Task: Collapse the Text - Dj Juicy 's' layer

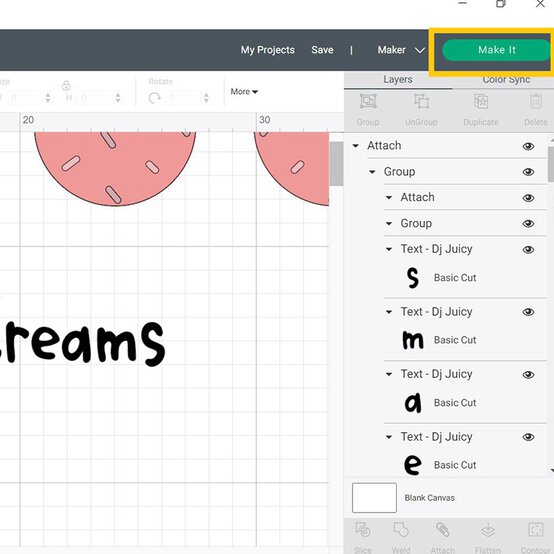Action: tap(389, 249)
